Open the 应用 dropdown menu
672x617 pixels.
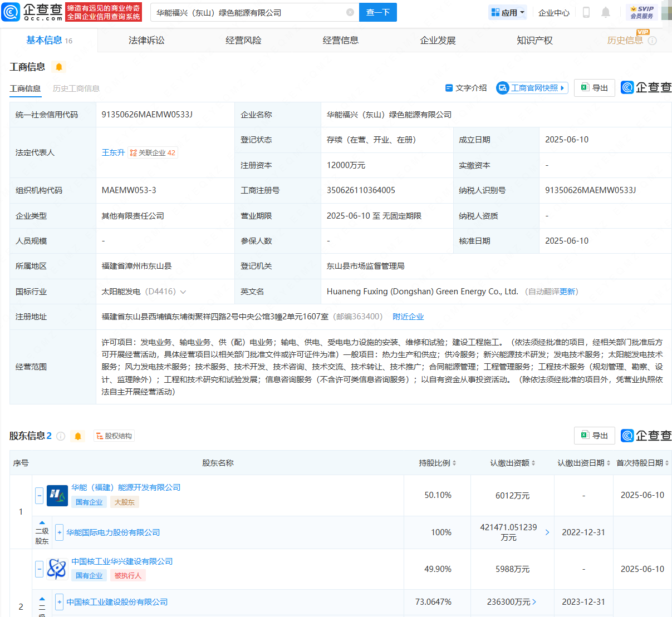pyautogui.click(x=508, y=12)
